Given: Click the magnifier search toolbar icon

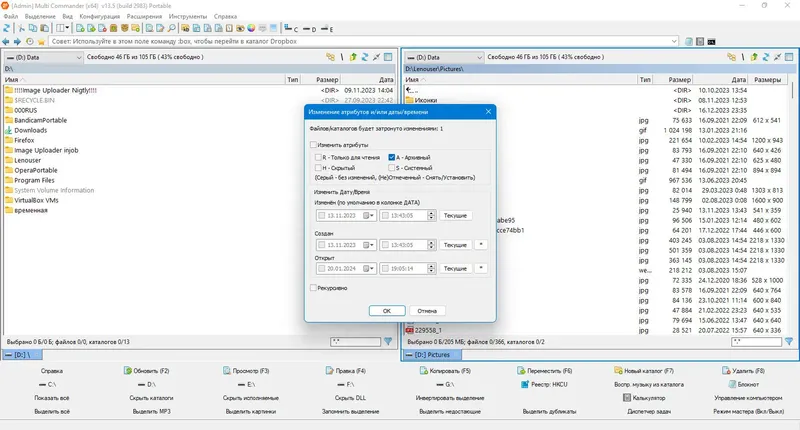Looking at the screenshot, I should 172,29.
